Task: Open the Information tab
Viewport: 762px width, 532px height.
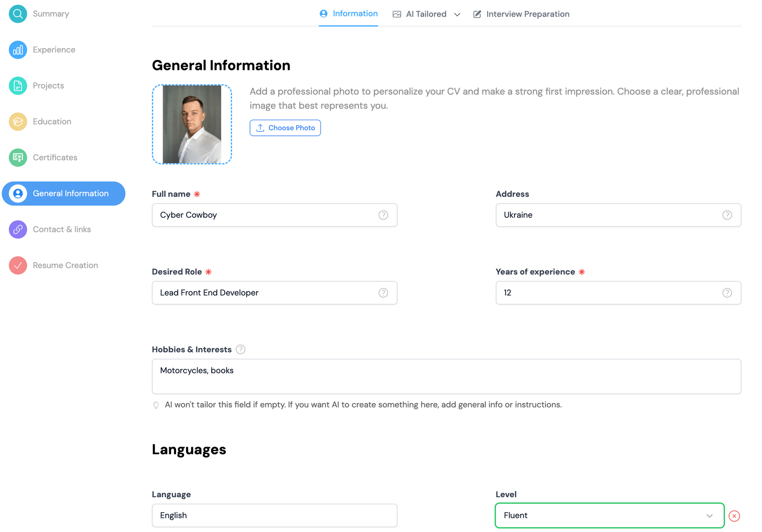Action: click(x=348, y=14)
